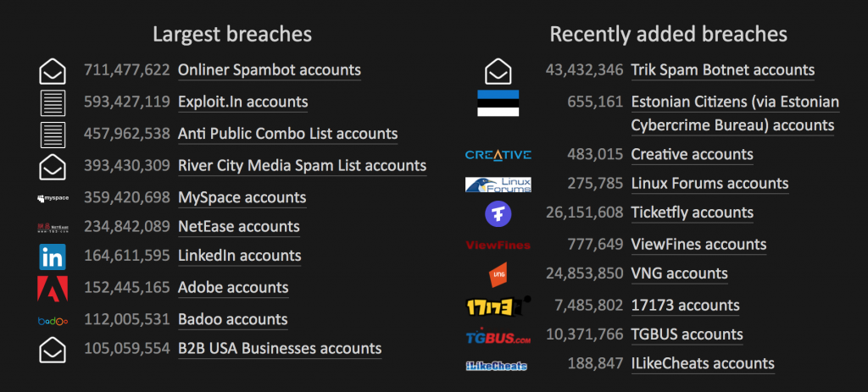Image resolution: width=868 pixels, height=392 pixels.
Task: Click the Ticketfly purple logo icon
Action: [498, 214]
